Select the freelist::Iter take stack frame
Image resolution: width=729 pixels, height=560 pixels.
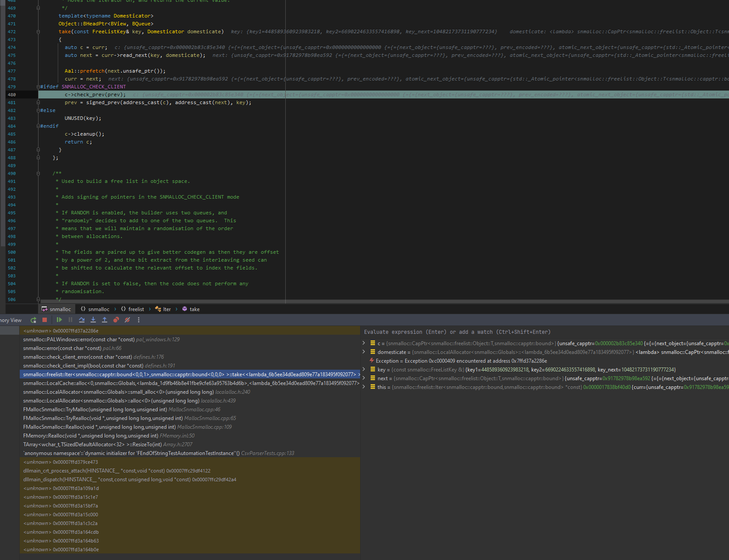point(190,374)
